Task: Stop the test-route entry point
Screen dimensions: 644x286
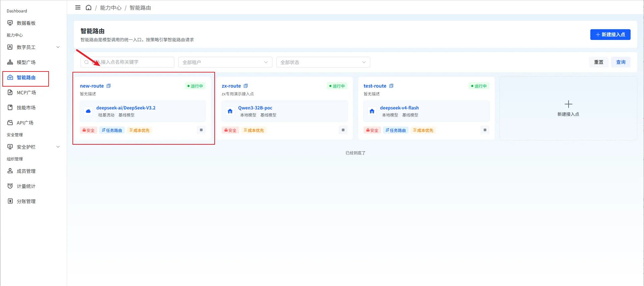Action: pos(485,130)
